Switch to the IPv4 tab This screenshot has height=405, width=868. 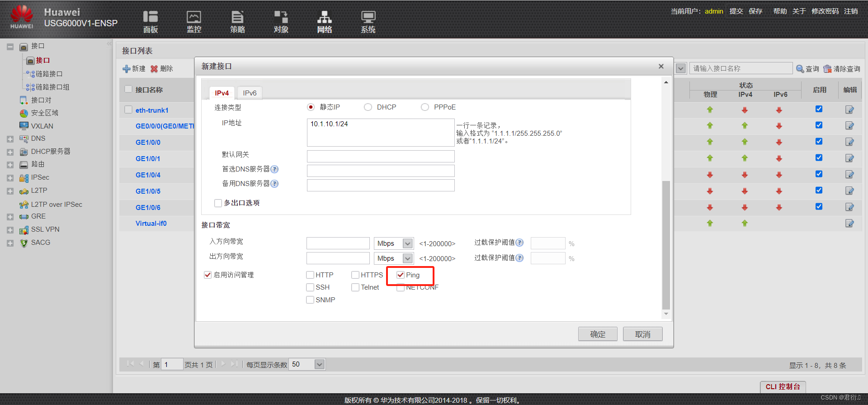tap(222, 93)
